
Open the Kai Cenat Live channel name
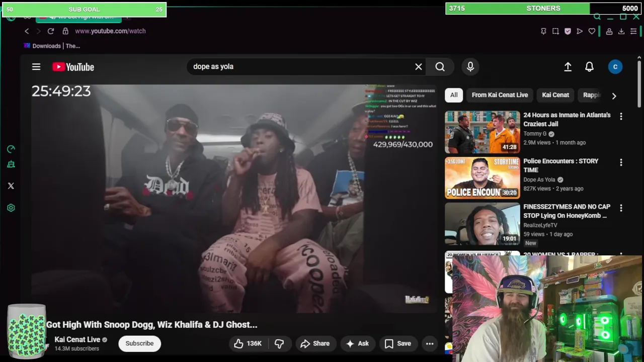pyautogui.click(x=77, y=339)
